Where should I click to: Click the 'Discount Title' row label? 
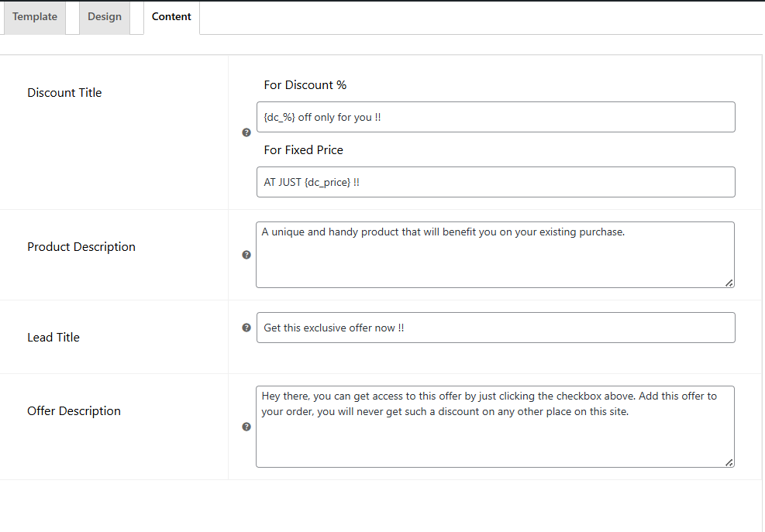[64, 93]
